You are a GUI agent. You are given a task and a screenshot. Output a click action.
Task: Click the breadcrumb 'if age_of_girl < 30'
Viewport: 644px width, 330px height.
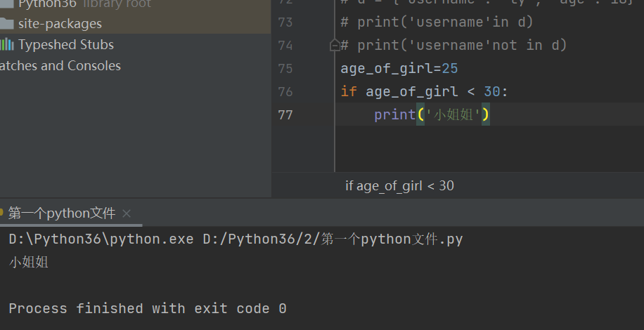tap(399, 186)
